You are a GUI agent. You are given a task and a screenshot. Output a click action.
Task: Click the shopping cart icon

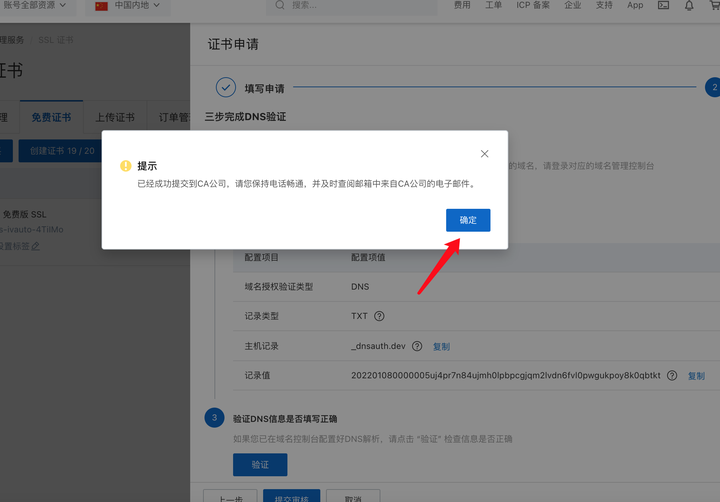pyautogui.click(x=714, y=5)
